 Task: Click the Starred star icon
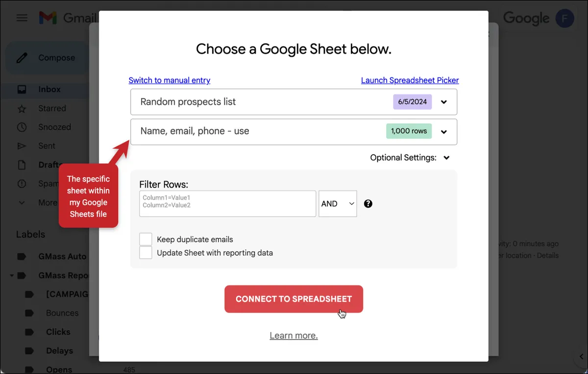(x=22, y=108)
